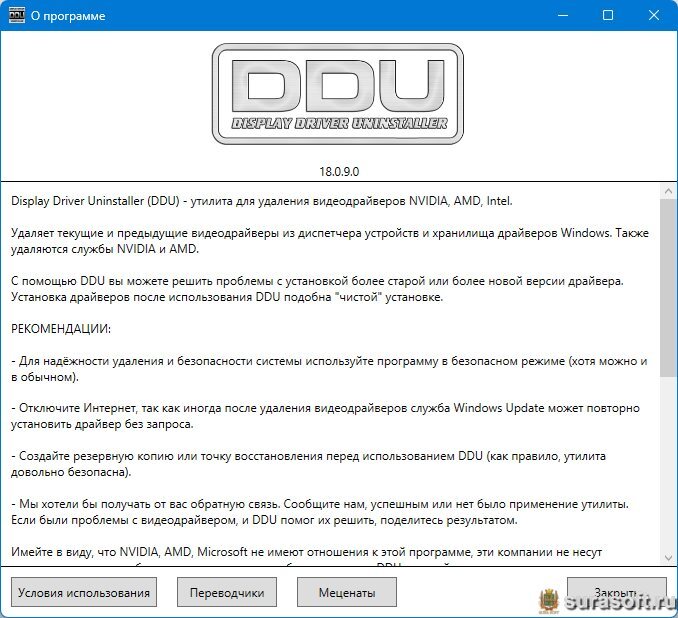The image size is (678, 618).
Task: Click the DDU app icon in title bar
Action: click(x=16, y=15)
